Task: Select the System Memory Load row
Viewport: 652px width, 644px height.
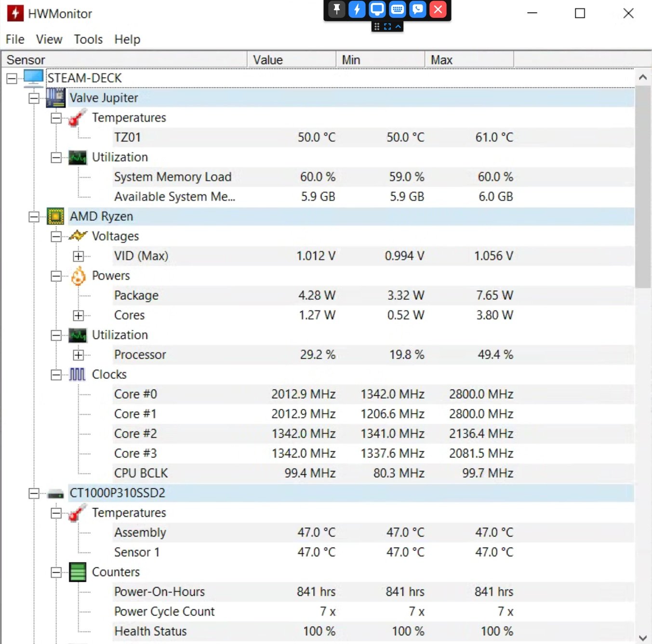Action: pos(373,177)
